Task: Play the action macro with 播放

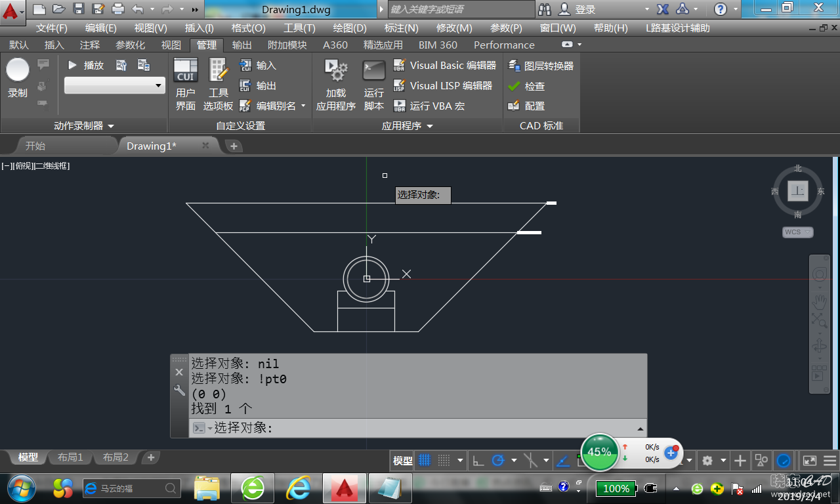Action: click(86, 65)
